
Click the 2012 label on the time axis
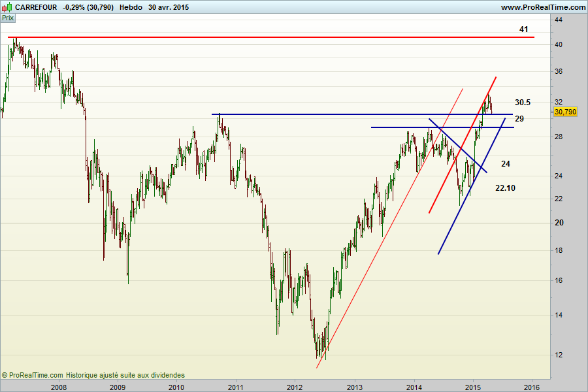295,386
